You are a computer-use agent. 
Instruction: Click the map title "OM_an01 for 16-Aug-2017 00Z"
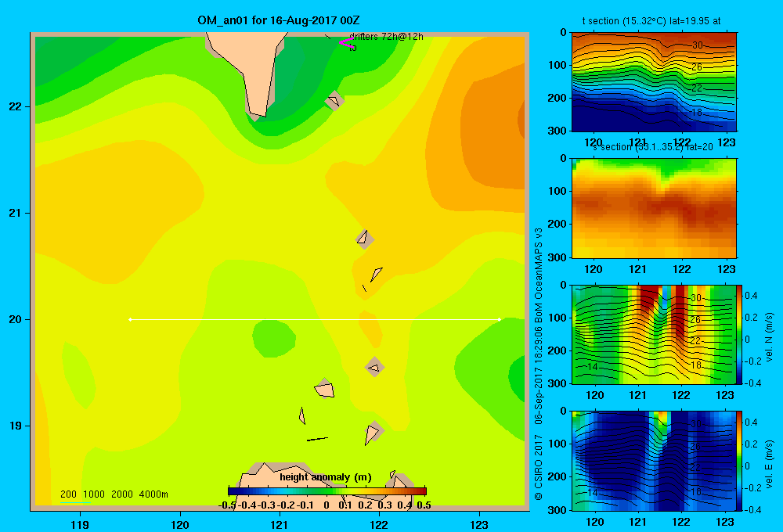(x=278, y=20)
